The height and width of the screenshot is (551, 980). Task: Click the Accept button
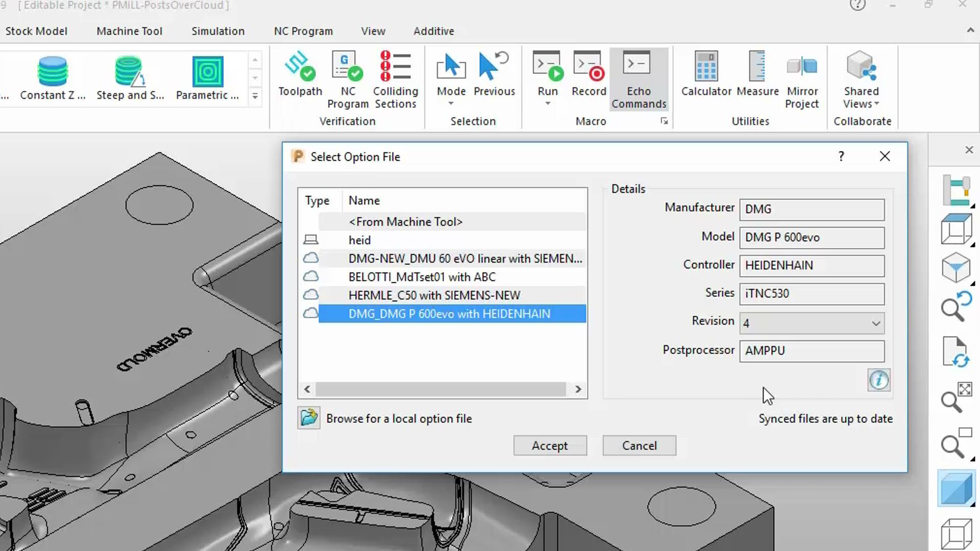[550, 445]
